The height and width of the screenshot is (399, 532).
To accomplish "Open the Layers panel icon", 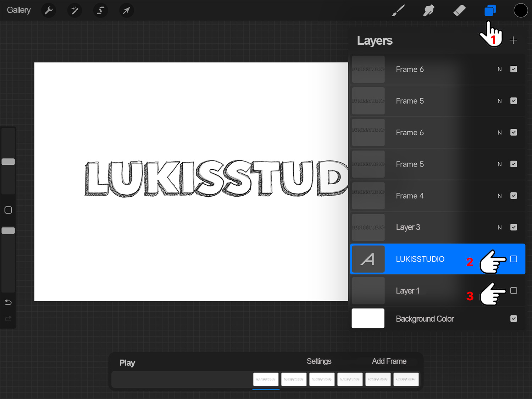I will pos(490,10).
